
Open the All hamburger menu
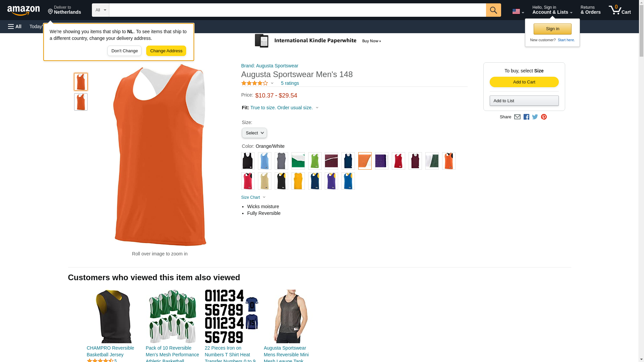click(15, 26)
